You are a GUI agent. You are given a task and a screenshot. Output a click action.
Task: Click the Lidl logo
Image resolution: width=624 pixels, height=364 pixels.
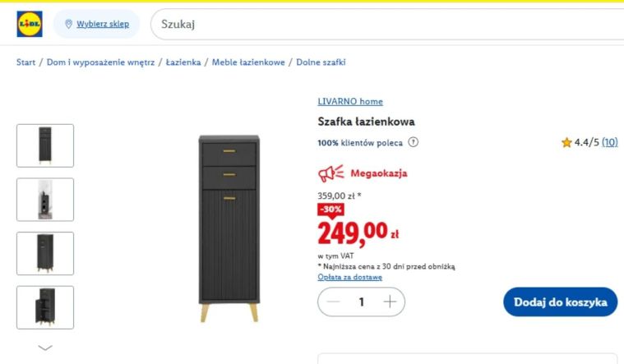tap(30, 24)
